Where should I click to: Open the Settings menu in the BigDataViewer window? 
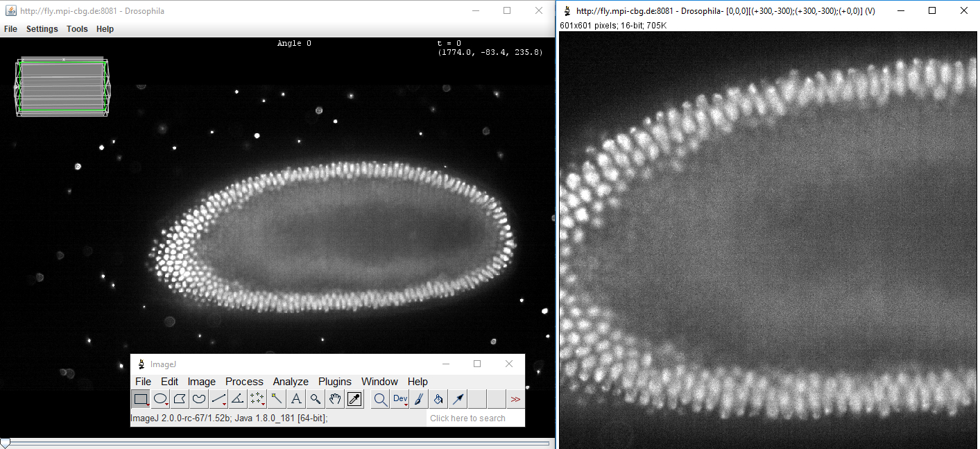click(x=42, y=28)
